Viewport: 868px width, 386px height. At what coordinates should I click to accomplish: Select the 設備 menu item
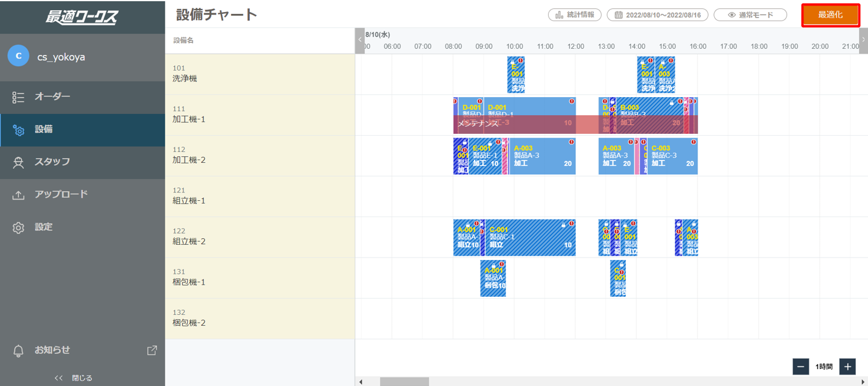82,130
